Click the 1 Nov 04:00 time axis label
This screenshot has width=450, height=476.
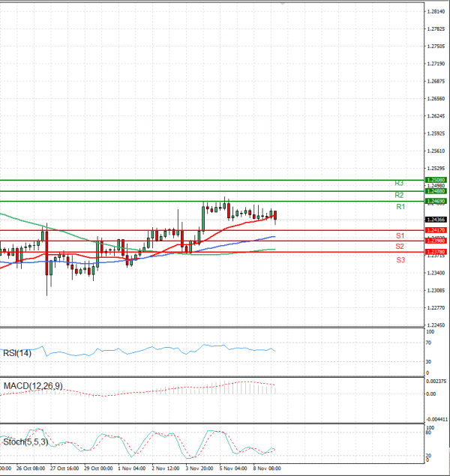pos(131,468)
